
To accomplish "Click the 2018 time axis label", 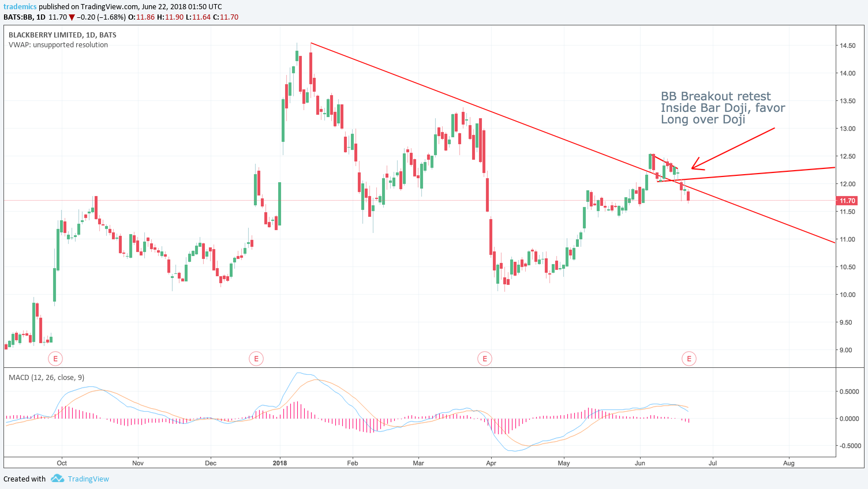I will (x=280, y=463).
